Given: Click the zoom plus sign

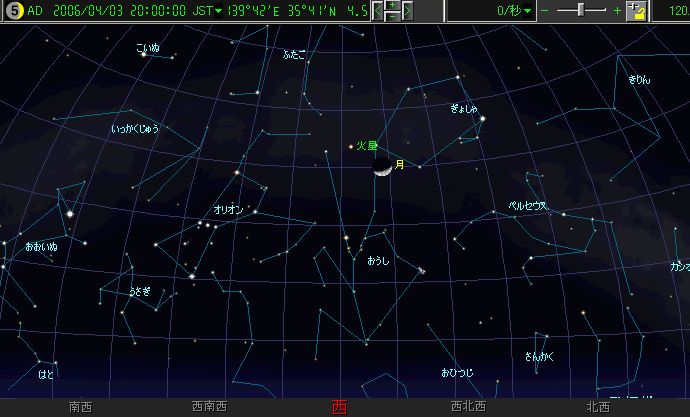Looking at the screenshot, I should point(617,11).
